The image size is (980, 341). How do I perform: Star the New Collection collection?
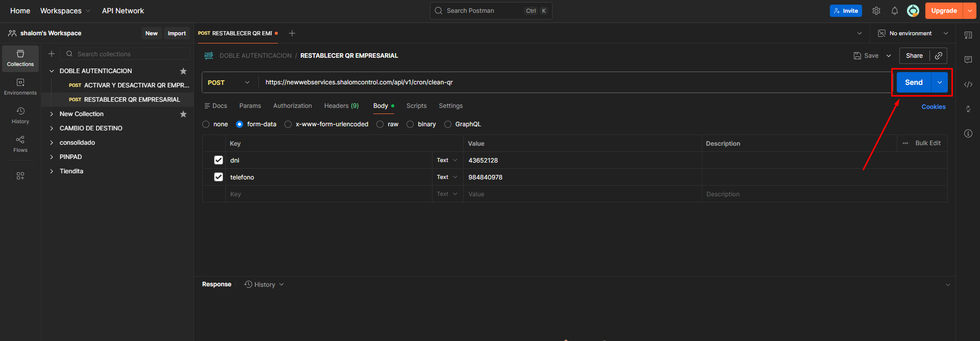tap(183, 114)
